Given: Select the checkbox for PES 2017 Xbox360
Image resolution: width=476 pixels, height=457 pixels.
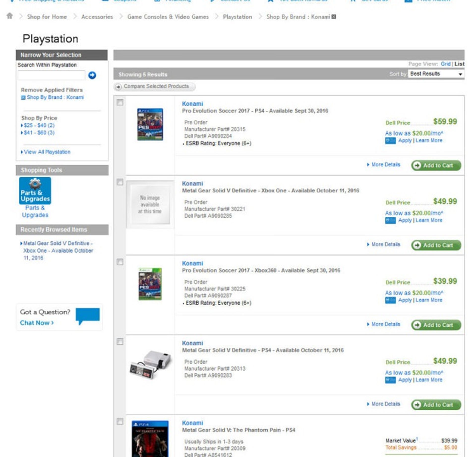Looking at the screenshot, I should (120, 262).
